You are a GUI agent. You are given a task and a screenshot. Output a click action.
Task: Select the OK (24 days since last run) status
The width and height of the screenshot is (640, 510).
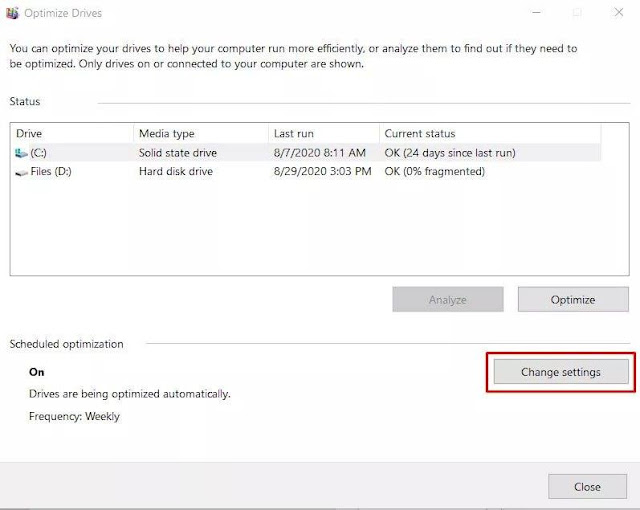coord(450,153)
